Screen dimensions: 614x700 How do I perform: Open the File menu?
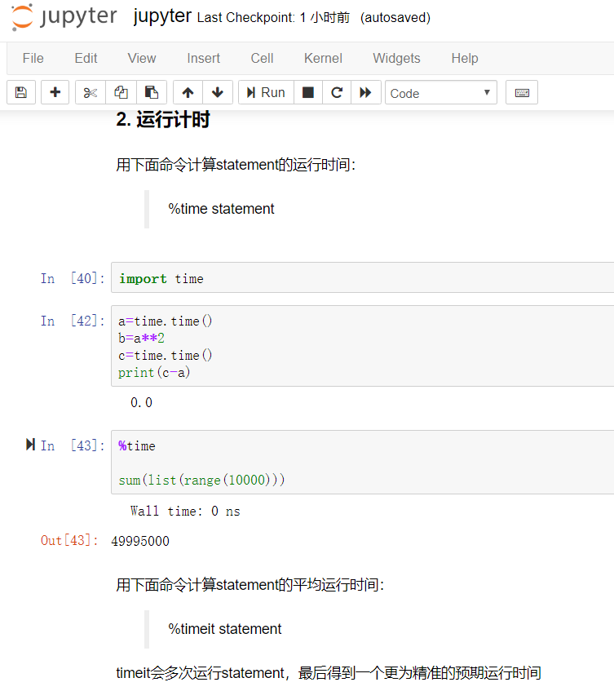33,58
